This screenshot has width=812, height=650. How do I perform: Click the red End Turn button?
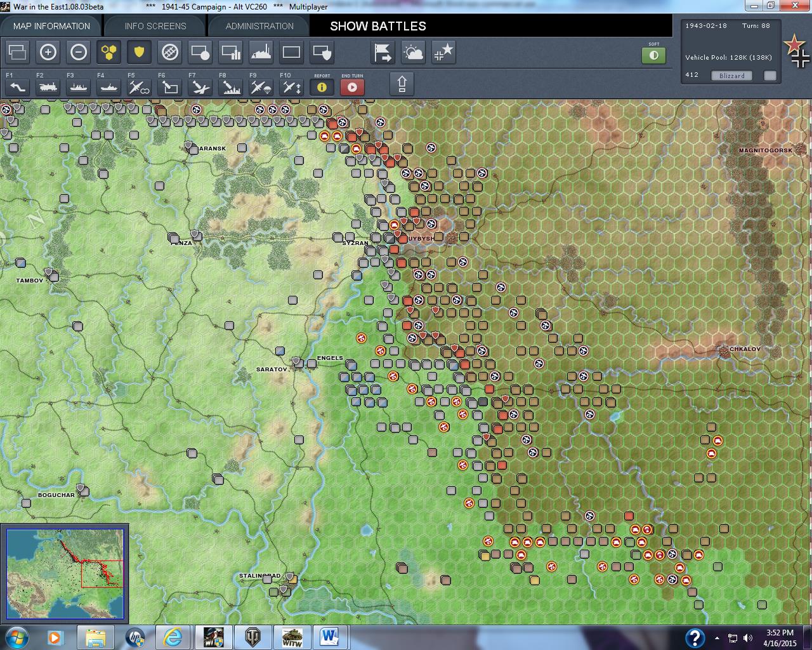pyautogui.click(x=353, y=86)
